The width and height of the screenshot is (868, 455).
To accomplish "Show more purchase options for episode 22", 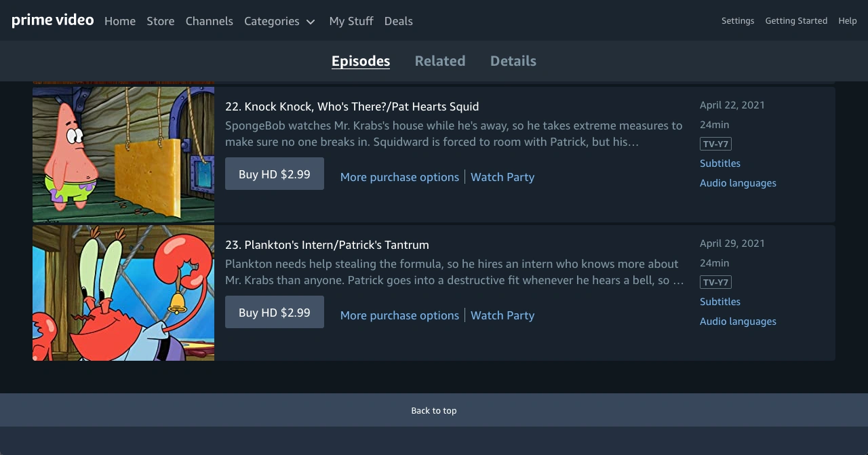I will pos(399,177).
